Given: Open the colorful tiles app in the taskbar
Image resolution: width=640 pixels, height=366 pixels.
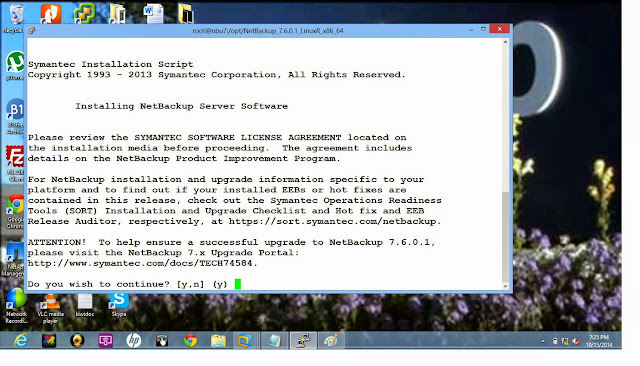Looking at the screenshot, I should tap(49, 340).
